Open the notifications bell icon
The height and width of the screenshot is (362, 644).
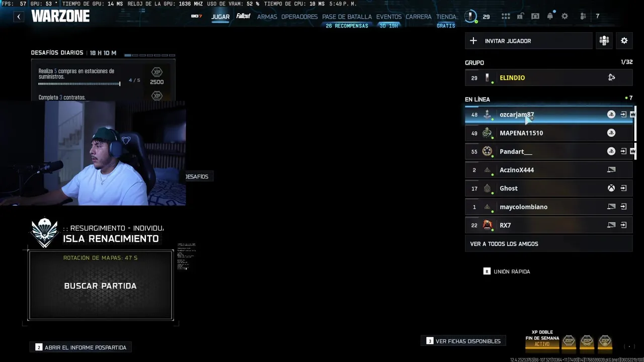(550, 16)
